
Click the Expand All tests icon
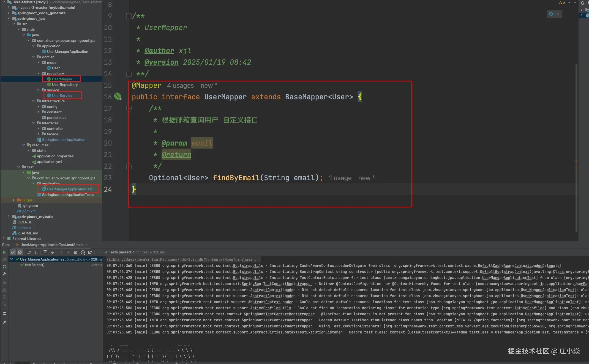click(45, 252)
